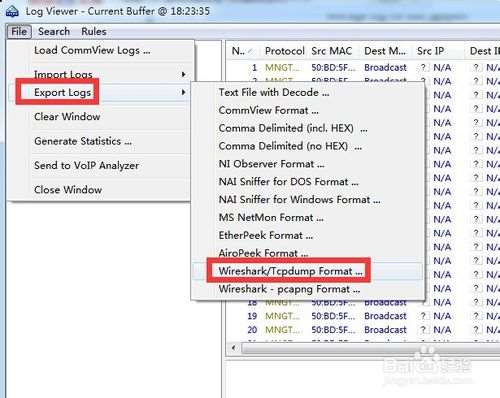The image size is (500, 398).
Task: Click Src IP N/A cell in row 20
Action: point(442,330)
